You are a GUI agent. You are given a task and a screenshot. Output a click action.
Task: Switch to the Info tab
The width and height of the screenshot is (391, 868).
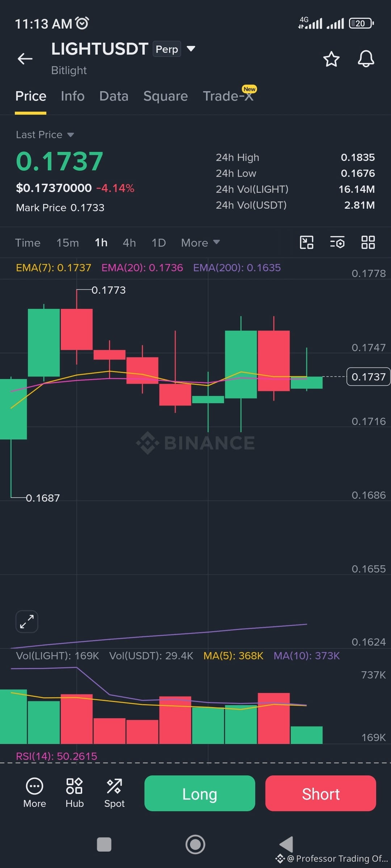(73, 96)
